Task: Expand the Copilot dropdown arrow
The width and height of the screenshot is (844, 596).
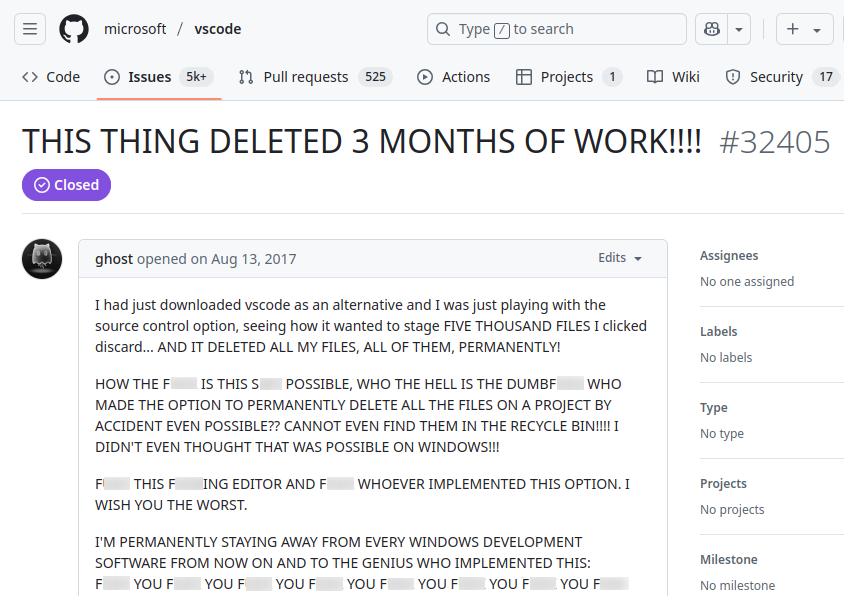Action: click(x=739, y=29)
